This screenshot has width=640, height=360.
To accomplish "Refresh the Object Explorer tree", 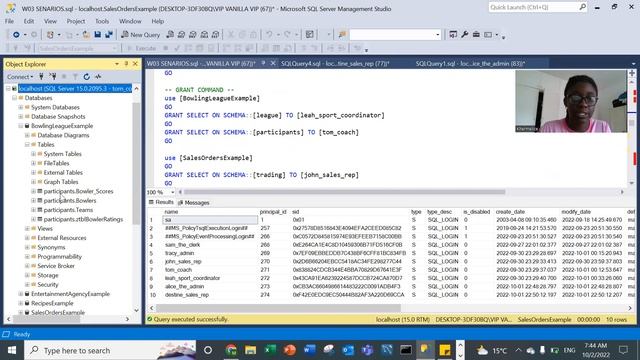I will click(x=87, y=76).
